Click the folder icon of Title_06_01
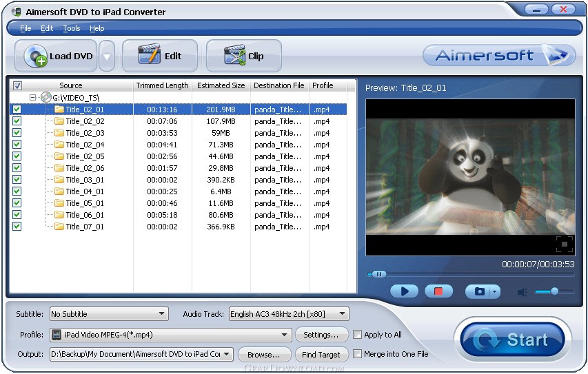 59,215
